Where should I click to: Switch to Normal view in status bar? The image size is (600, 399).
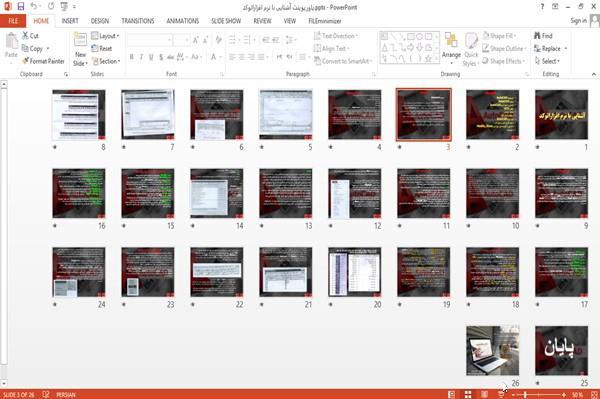click(x=452, y=394)
